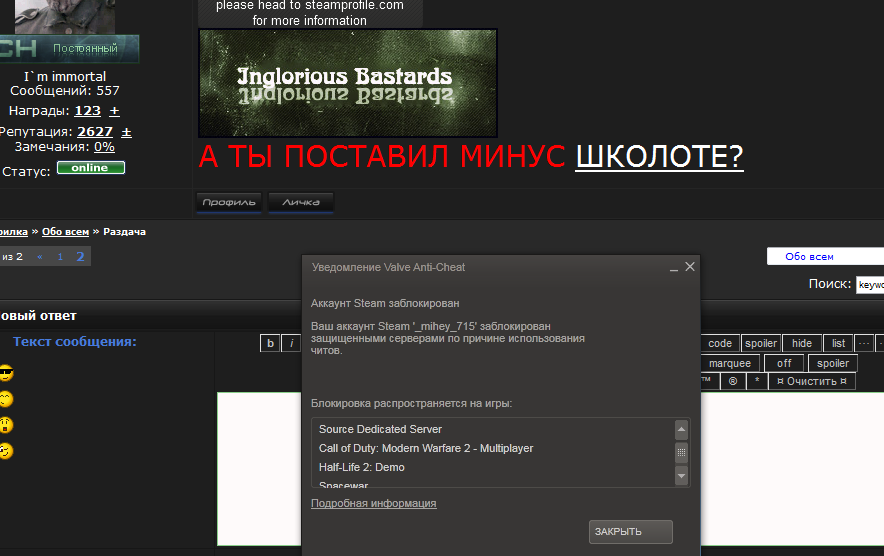Open the Профиль button

click(x=229, y=202)
